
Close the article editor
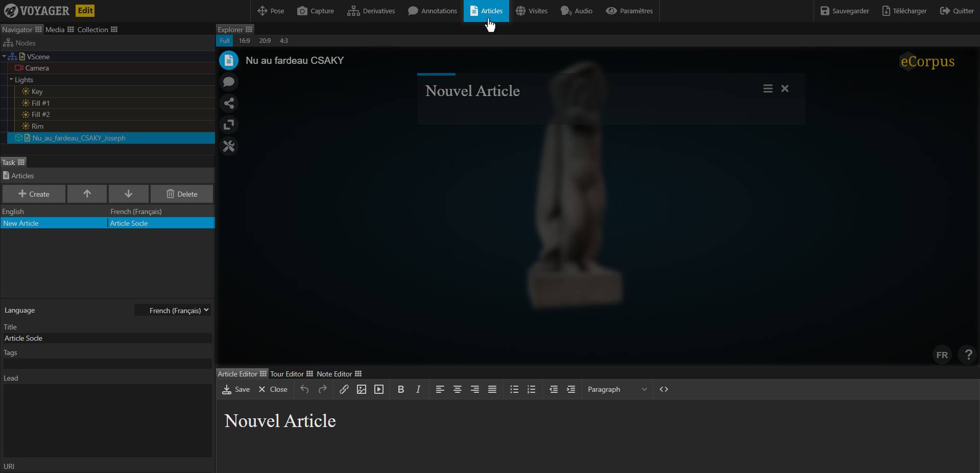point(273,389)
